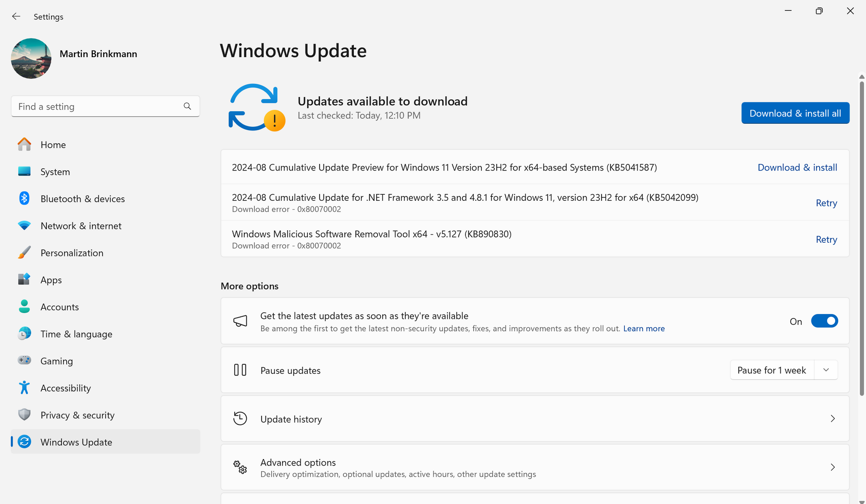Minimize the Settings window
This screenshot has height=504, width=866.
(788, 11)
